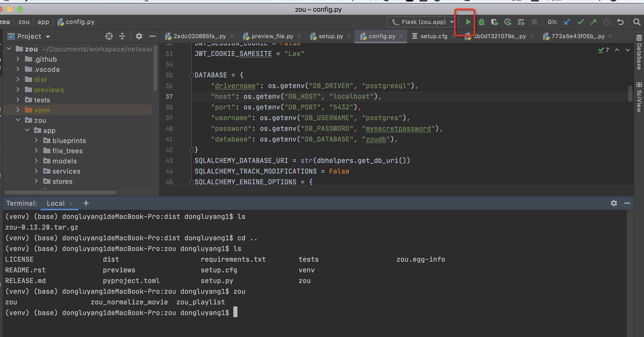The width and height of the screenshot is (644, 337).
Task: Add a new terminal session tab
Action: pyautogui.click(x=86, y=203)
